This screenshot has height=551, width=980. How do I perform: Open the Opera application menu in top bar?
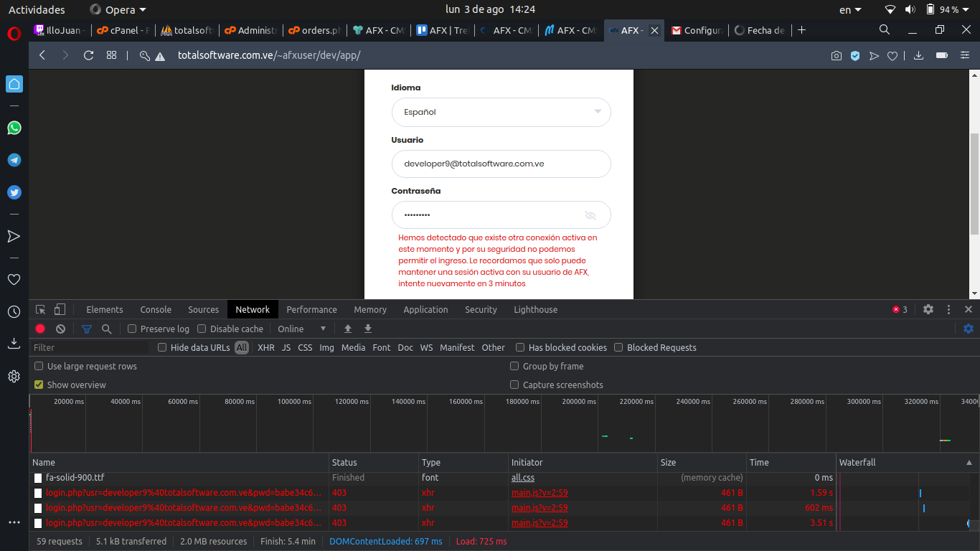118,9
